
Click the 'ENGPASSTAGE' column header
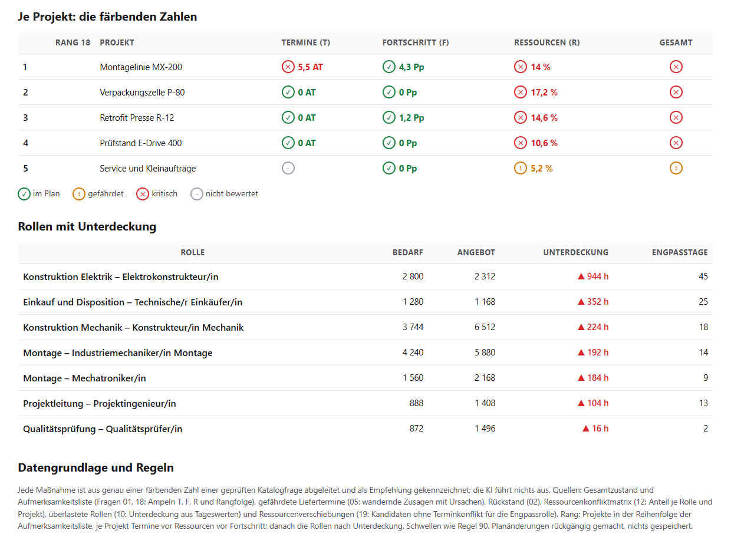click(x=680, y=252)
